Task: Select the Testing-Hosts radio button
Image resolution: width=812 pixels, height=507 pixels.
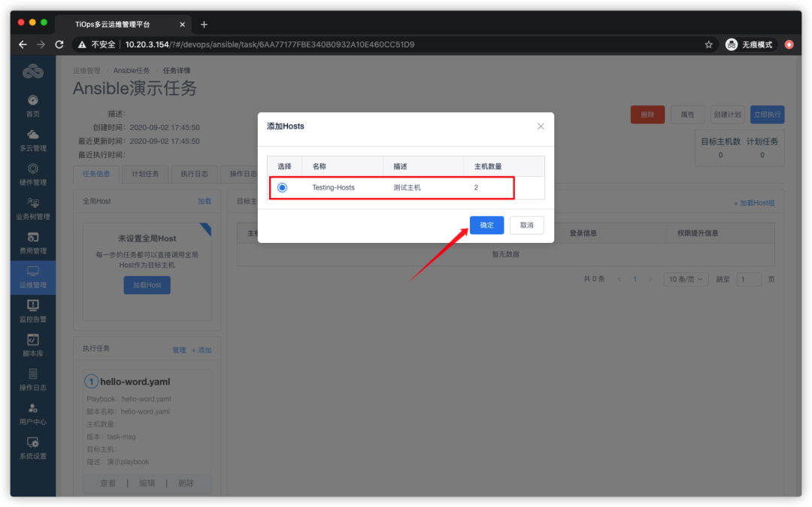Action: (x=282, y=187)
